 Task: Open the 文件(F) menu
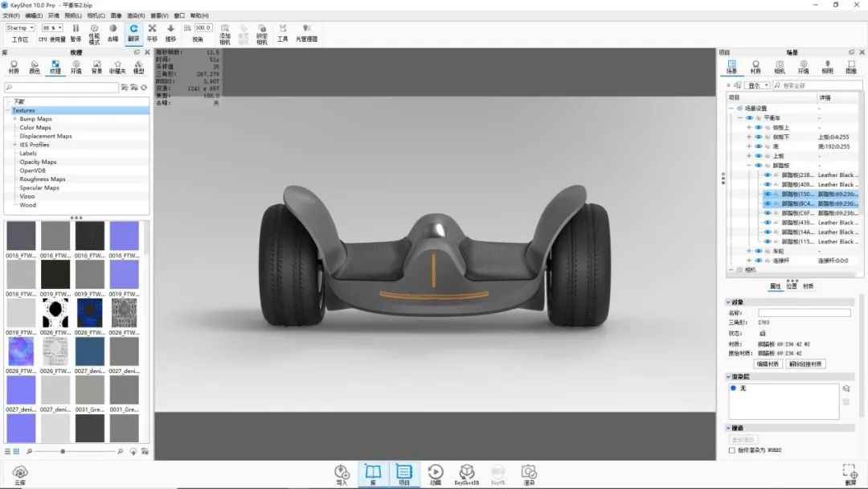[x=11, y=15]
